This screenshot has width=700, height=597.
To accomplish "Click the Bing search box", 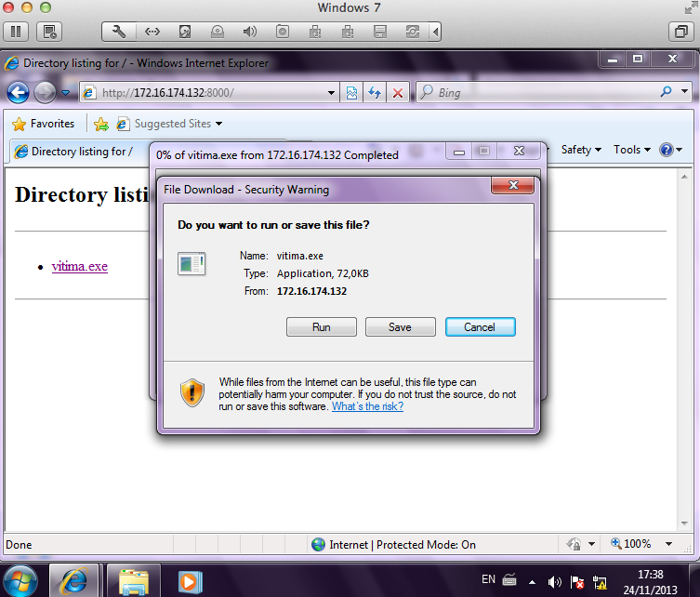I will [535, 93].
